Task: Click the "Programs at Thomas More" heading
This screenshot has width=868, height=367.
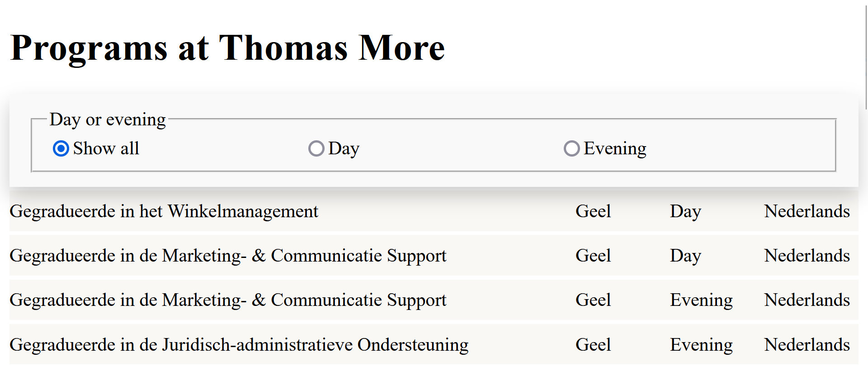Action: pos(227,48)
